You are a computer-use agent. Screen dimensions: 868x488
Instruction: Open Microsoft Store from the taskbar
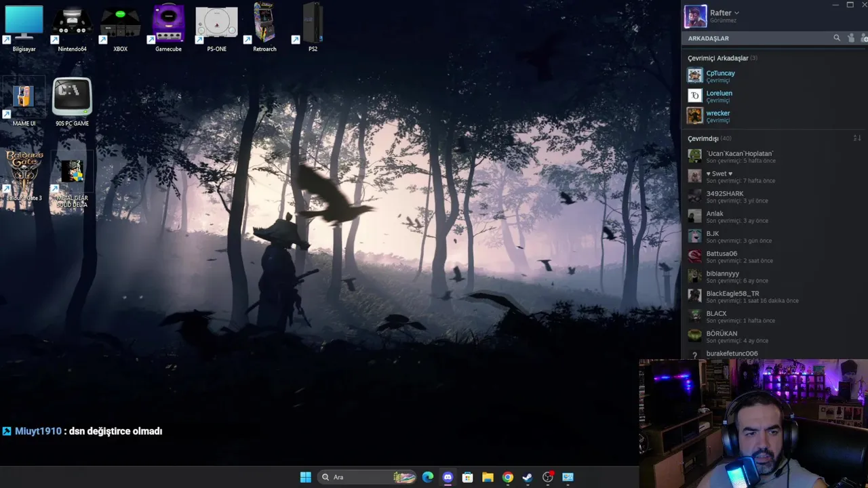467,477
